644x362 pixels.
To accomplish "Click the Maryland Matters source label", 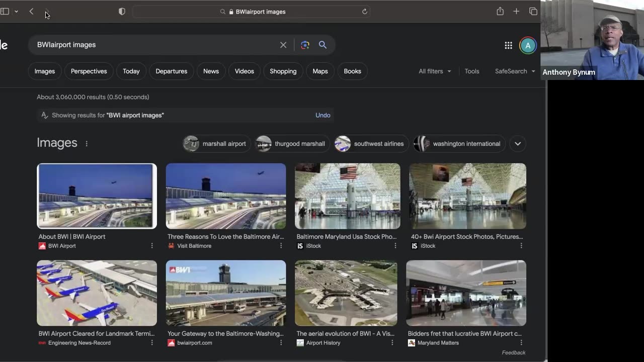I will coord(438,343).
